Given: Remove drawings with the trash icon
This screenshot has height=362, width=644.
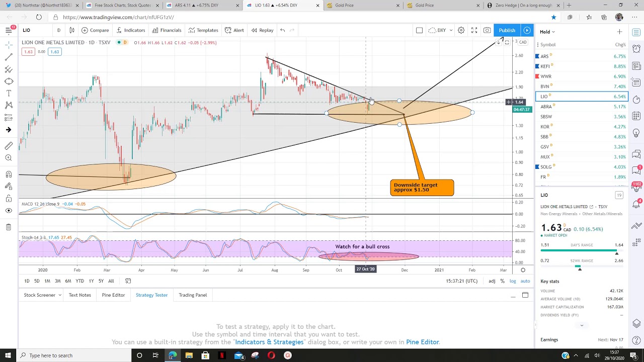Looking at the screenshot, I should tap(9, 227).
